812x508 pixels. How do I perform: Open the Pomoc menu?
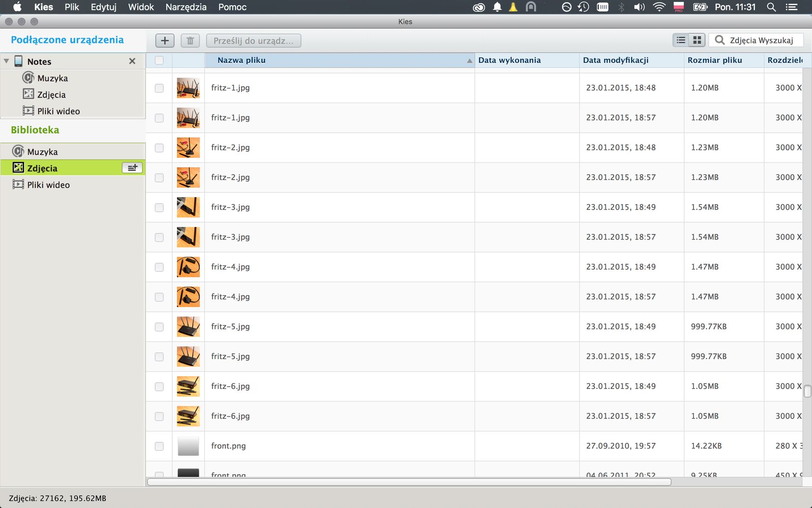click(x=232, y=7)
